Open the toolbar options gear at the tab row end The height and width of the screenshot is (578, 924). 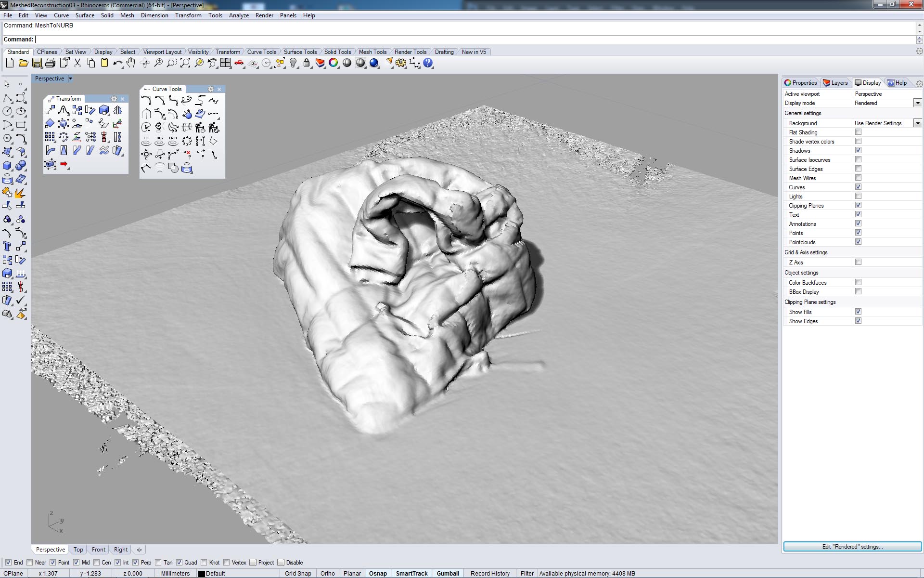point(919,52)
